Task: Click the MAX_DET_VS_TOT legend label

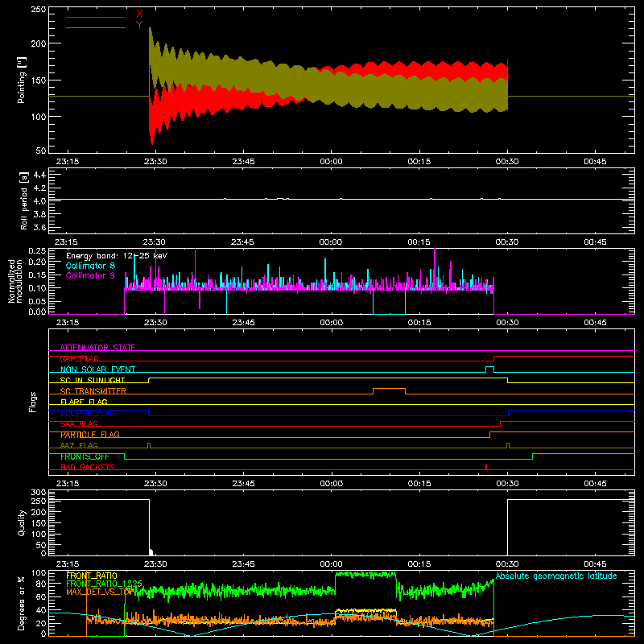Action: 98,592
